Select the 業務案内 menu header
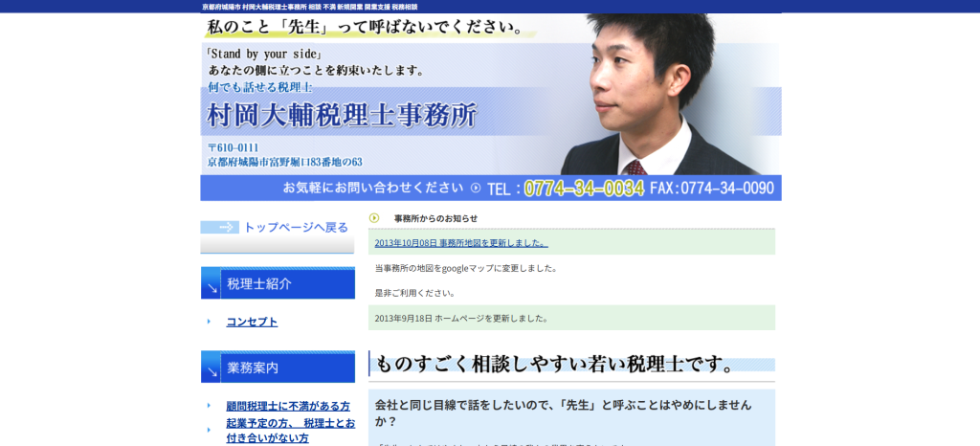980x446 pixels. point(278,368)
